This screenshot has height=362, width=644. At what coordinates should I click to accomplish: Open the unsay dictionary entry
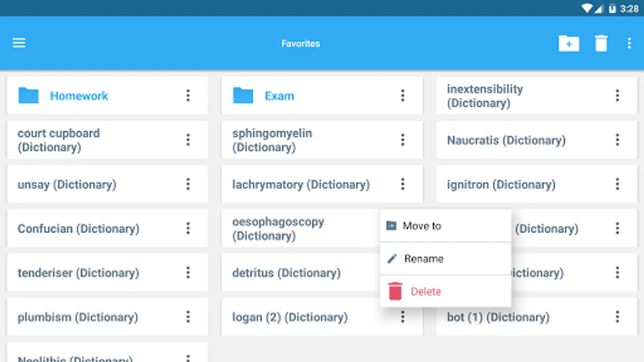(x=67, y=185)
